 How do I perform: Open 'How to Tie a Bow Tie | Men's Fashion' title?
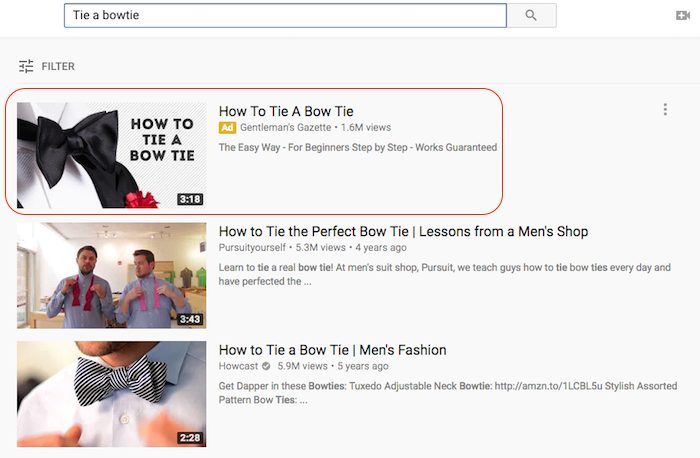click(x=333, y=350)
